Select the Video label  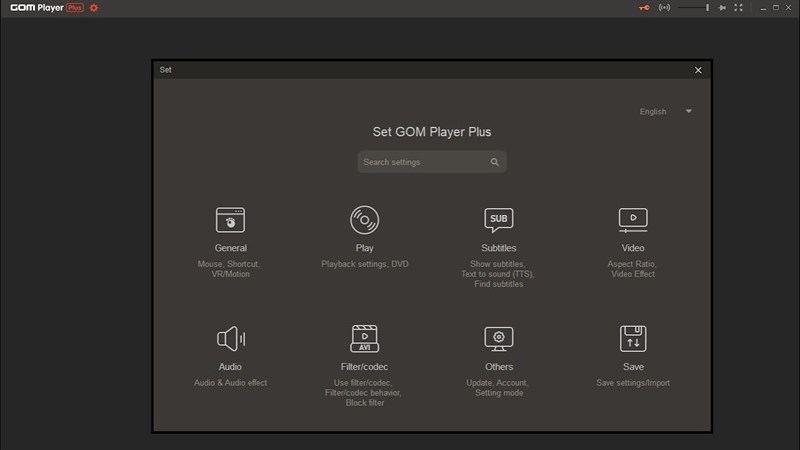pyautogui.click(x=633, y=248)
